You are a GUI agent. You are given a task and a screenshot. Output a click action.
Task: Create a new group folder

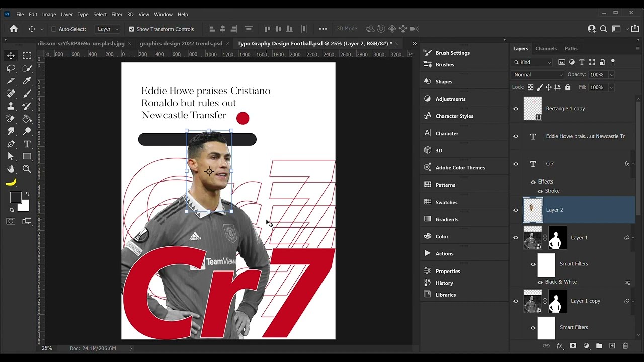coord(599,346)
